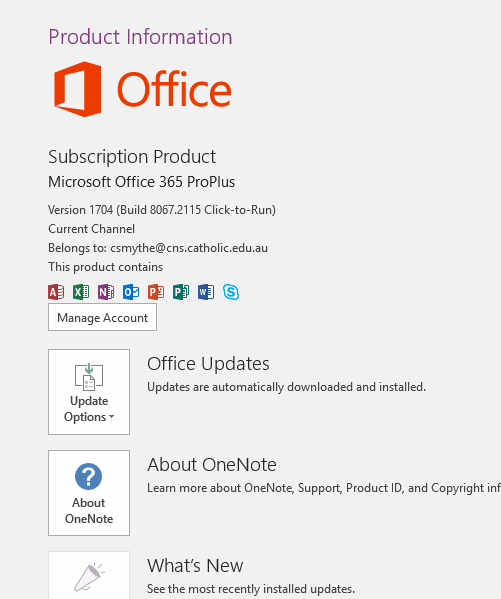This screenshot has width=501, height=599.
Task: Click the Belongs to email address
Action: tap(189, 248)
